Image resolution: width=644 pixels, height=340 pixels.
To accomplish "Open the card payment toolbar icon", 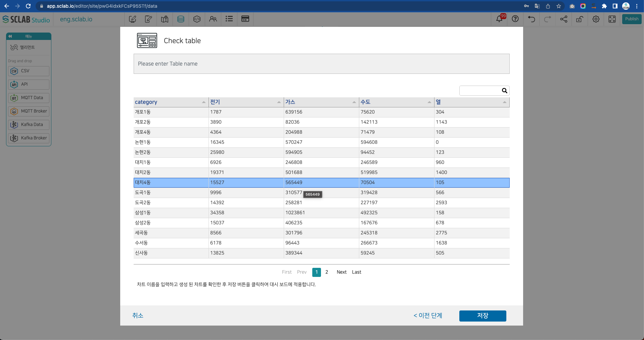I will click(x=245, y=19).
